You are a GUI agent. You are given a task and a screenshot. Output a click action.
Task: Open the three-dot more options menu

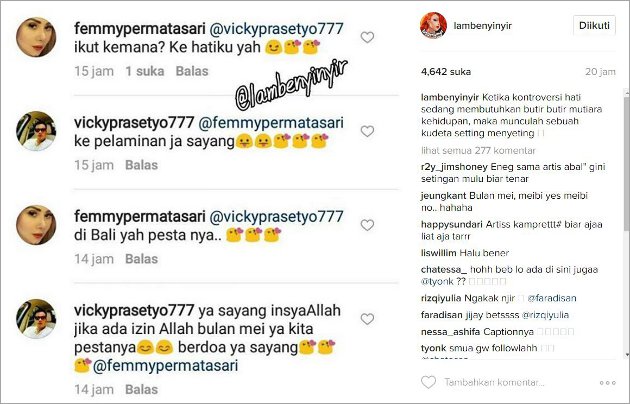(607, 383)
